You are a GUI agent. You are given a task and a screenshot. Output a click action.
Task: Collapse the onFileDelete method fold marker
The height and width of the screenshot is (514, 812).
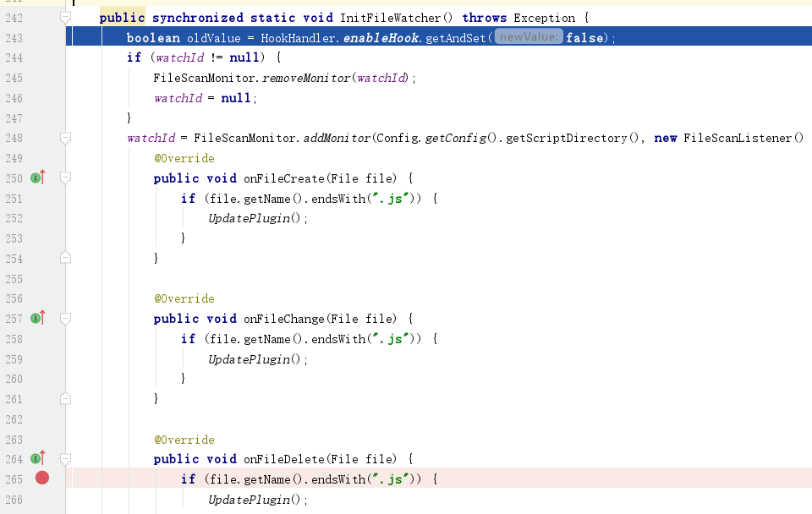coord(66,459)
